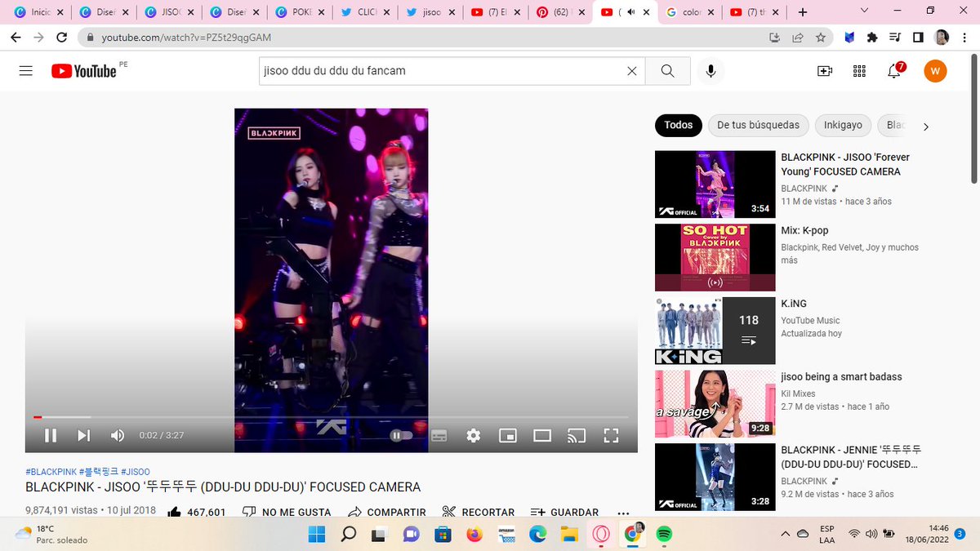Image resolution: width=980 pixels, height=551 pixels.
Task: Skip to the next video
Action: (84, 436)
